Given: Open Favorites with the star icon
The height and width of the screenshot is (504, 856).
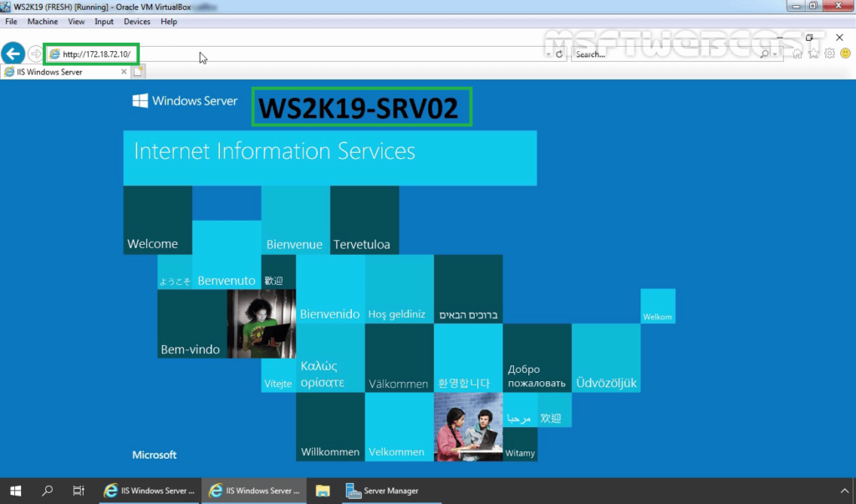Looking at the screenshot, I should [x=813, y=53].
